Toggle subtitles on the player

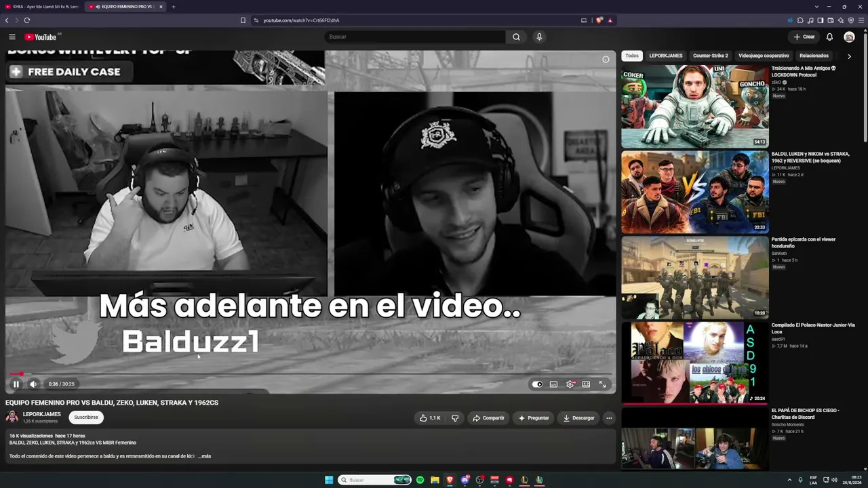553,384
